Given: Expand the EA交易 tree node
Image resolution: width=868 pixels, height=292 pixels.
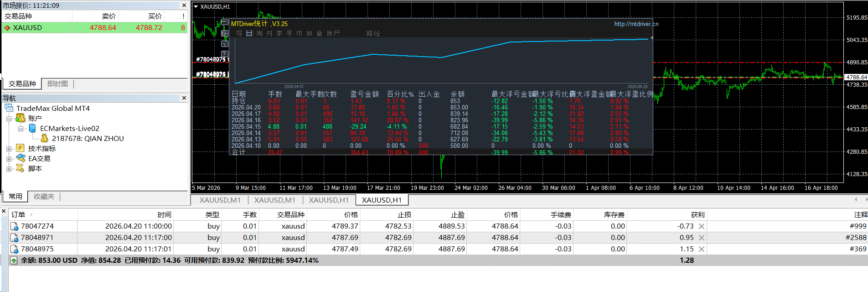Looking at the screenshot, I should point(9,159).
